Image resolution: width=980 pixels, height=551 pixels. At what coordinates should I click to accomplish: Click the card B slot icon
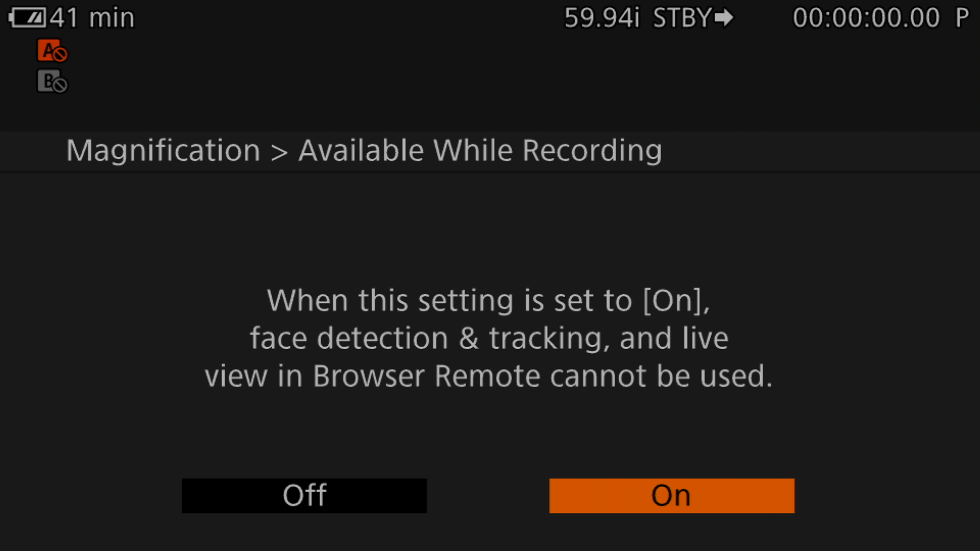pos(52,82)
